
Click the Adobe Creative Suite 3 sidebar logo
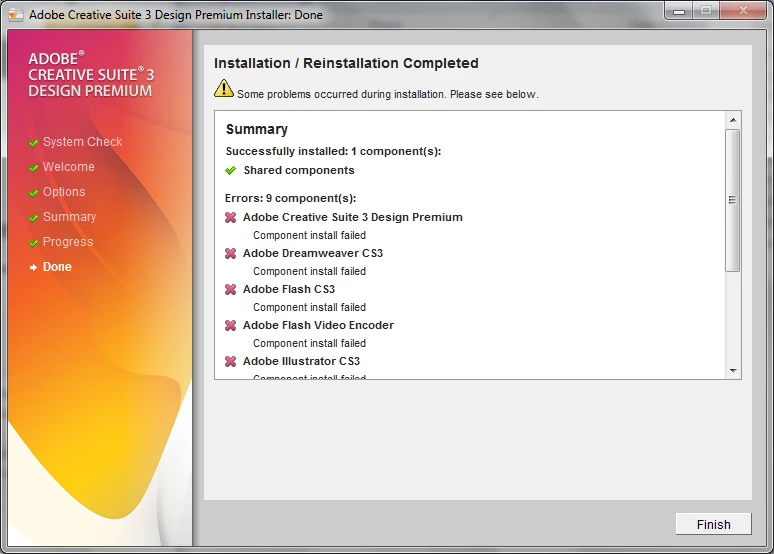click(91, 75)
